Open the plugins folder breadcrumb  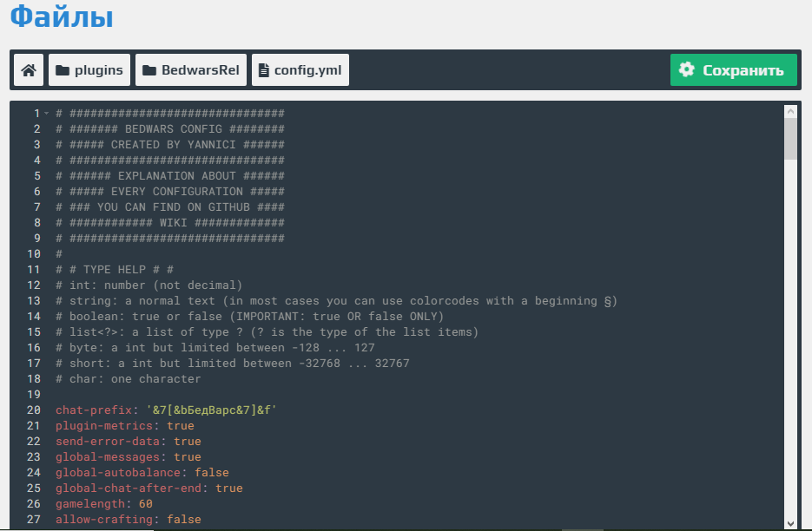(89, 70)
